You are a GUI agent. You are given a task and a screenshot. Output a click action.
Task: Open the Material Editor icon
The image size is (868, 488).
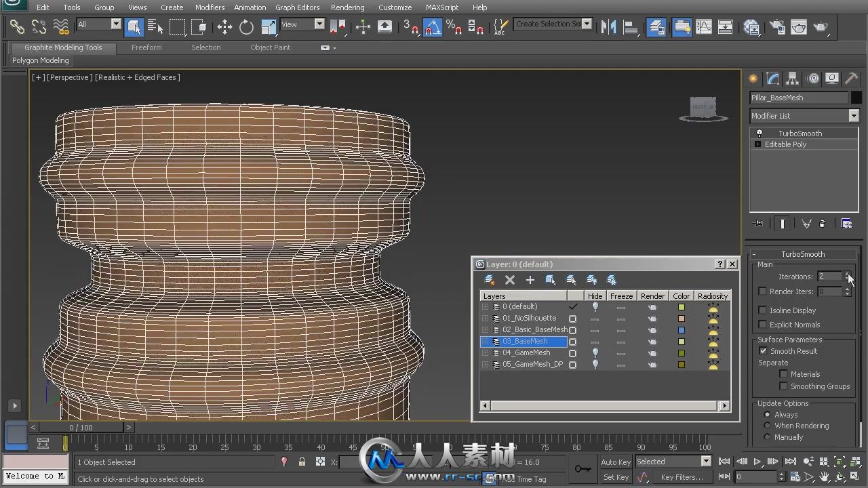[751, 27]
